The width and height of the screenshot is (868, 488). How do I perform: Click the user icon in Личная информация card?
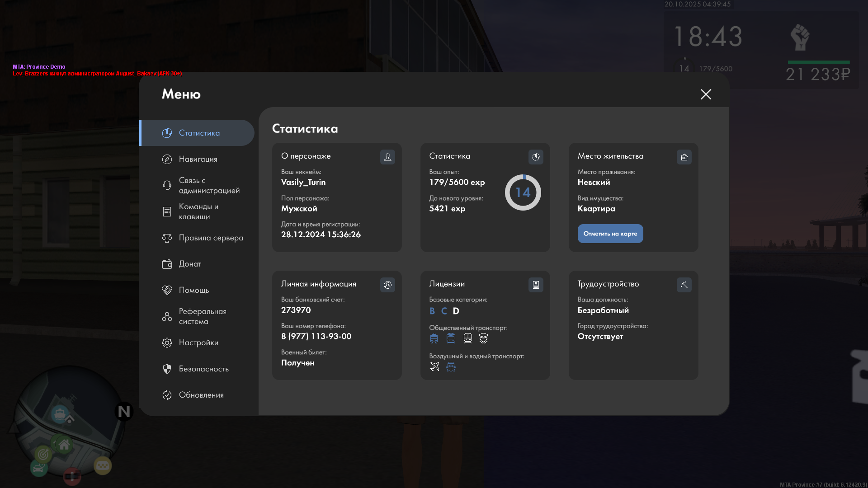387,285
